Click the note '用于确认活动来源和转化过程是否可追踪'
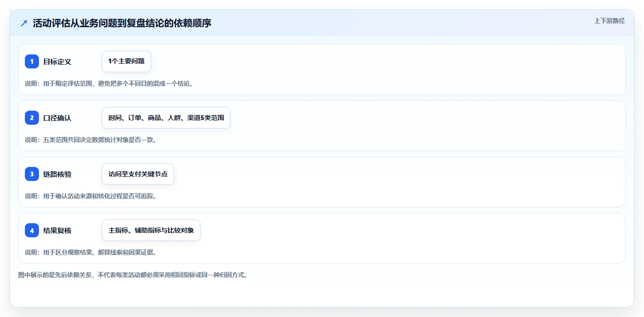This screenshot has height=317, width=644. (x=91, y=196)
